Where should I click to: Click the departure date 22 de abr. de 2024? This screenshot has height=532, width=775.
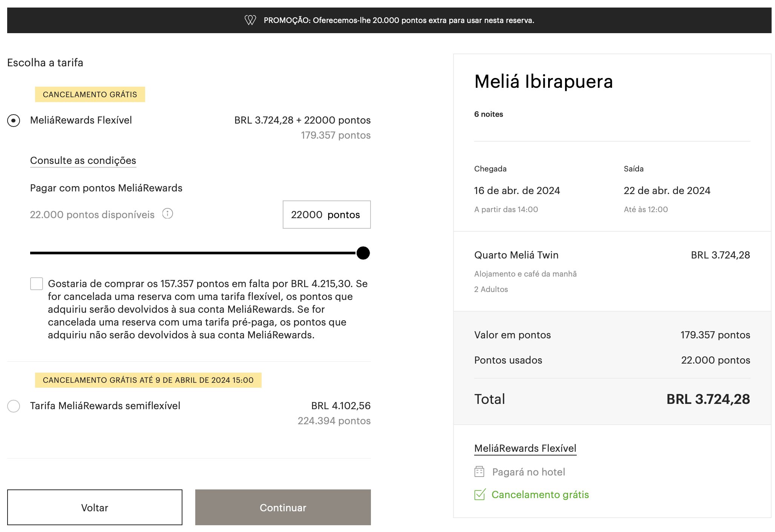point(667,191)
